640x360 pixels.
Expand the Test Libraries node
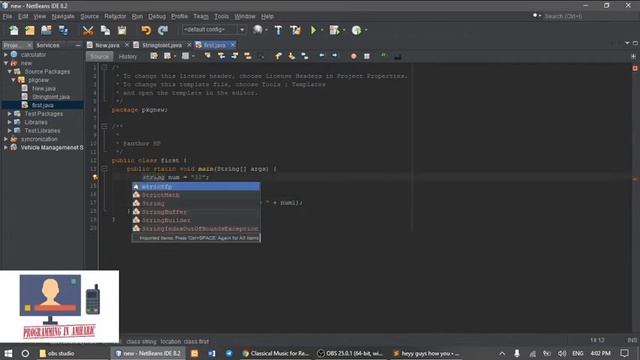9,131
